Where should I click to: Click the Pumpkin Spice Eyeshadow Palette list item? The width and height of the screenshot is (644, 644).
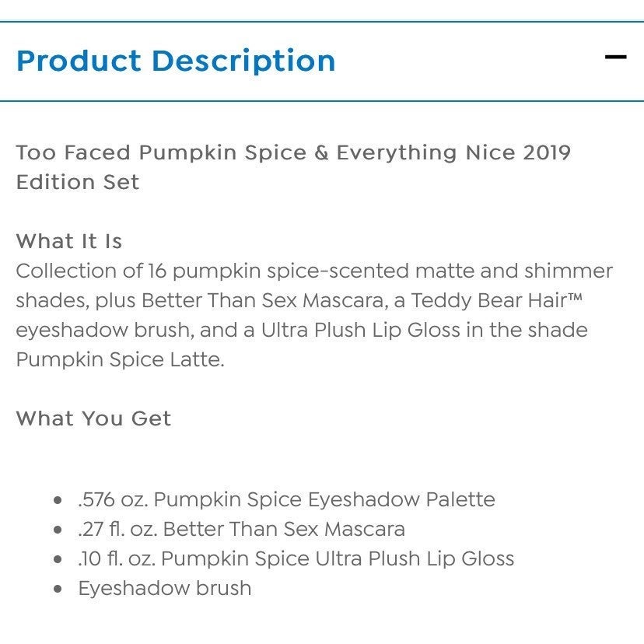point(286,499)
